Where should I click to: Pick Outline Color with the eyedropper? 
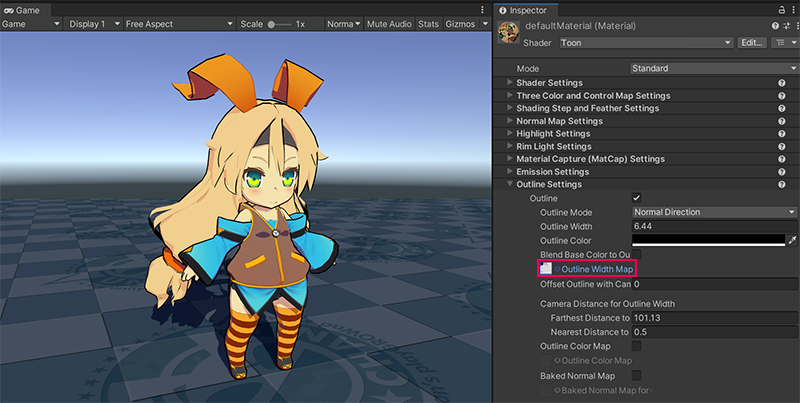point(792,240)
